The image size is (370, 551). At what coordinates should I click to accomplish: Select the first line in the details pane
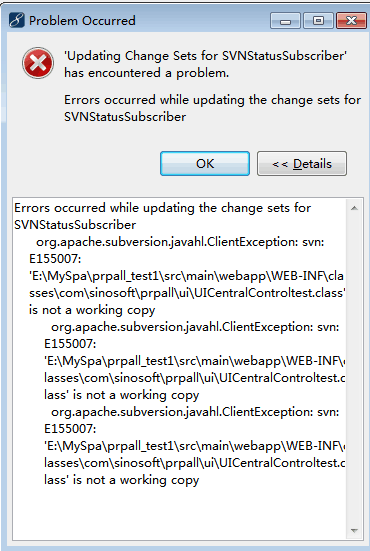pos(162,208)
